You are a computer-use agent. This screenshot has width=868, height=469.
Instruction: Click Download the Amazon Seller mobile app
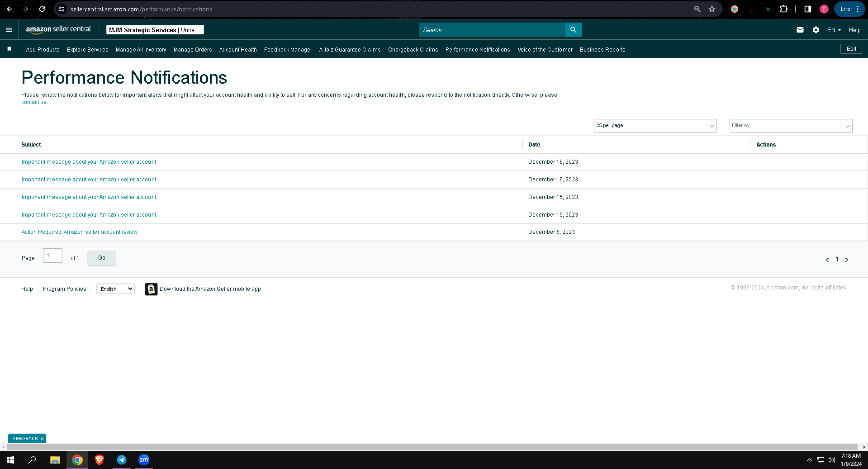(210, 289)
